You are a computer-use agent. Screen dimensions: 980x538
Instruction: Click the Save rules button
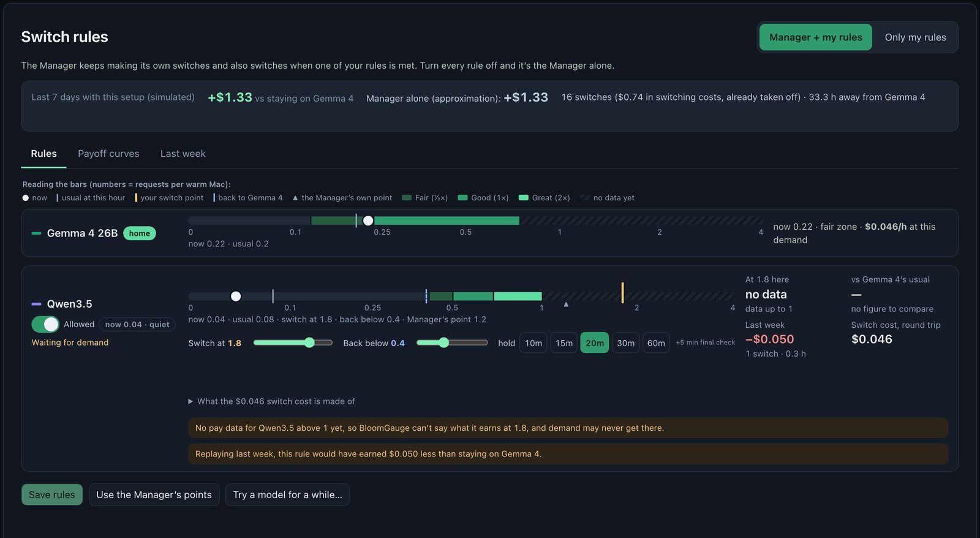(x=52, y=494)
